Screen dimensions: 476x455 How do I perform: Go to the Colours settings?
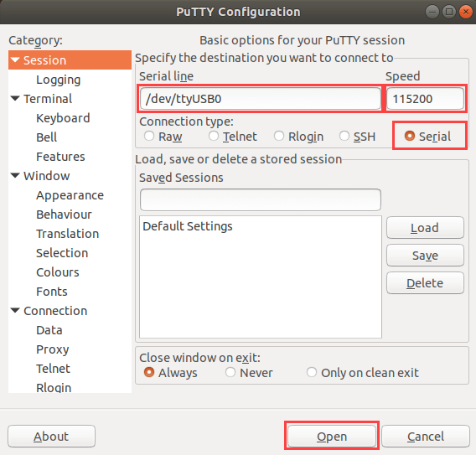pyautogui.click(x=58, y=272)
